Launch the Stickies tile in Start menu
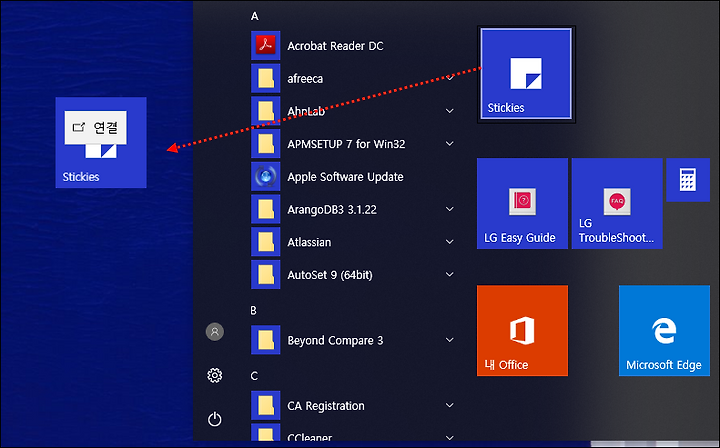Image resolution: width=720 pixels, height=448 pixels. pos(526,74)
